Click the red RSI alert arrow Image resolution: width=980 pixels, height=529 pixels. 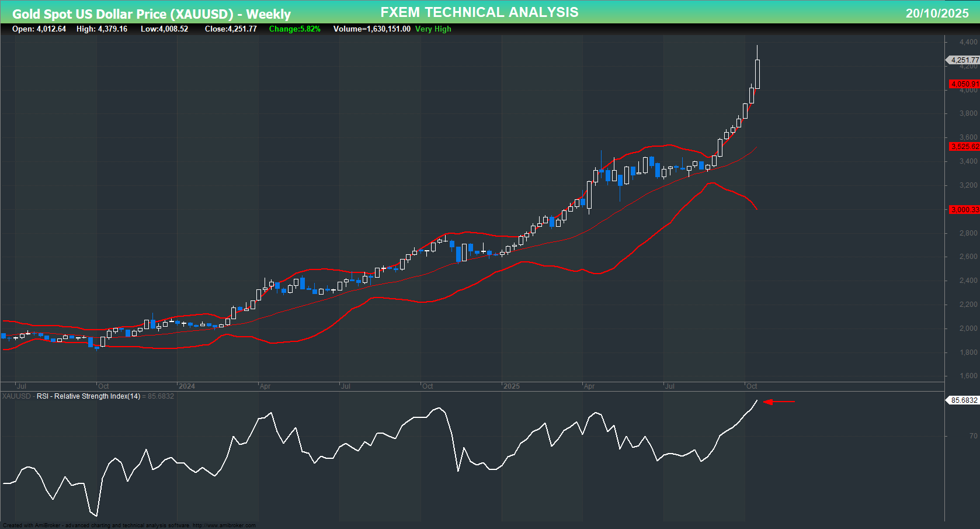(780, 402)
